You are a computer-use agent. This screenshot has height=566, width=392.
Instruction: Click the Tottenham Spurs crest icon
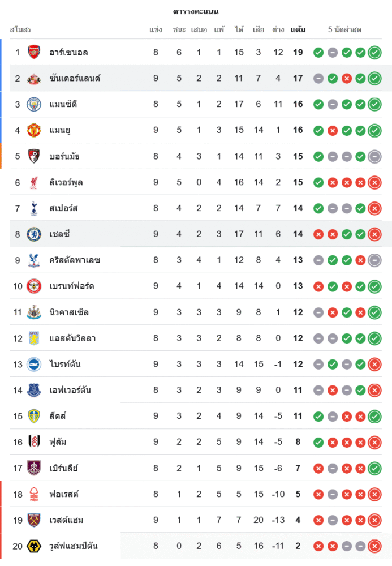coord(34,208)
